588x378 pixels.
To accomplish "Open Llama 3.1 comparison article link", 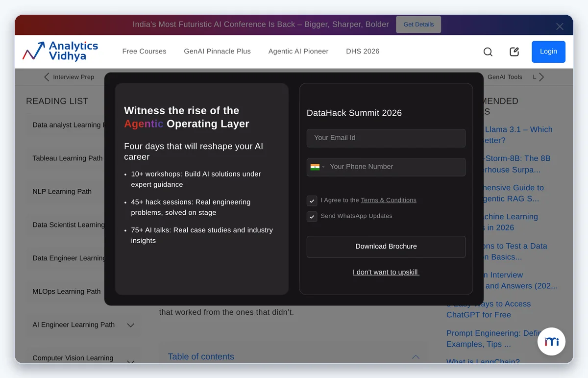I will point(518,135).
